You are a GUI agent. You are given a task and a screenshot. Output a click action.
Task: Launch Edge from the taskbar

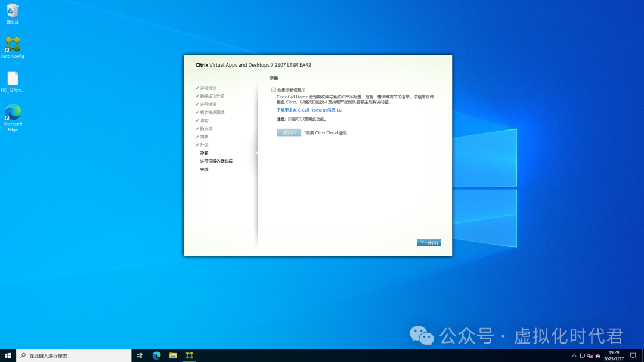tap(156, 355)
